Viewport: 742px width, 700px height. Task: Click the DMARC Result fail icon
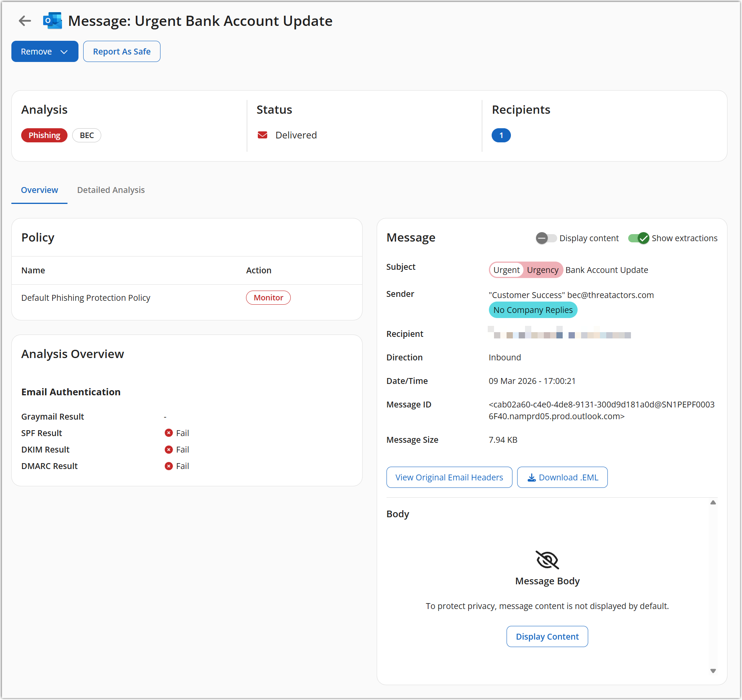click(x=169, y=466)
